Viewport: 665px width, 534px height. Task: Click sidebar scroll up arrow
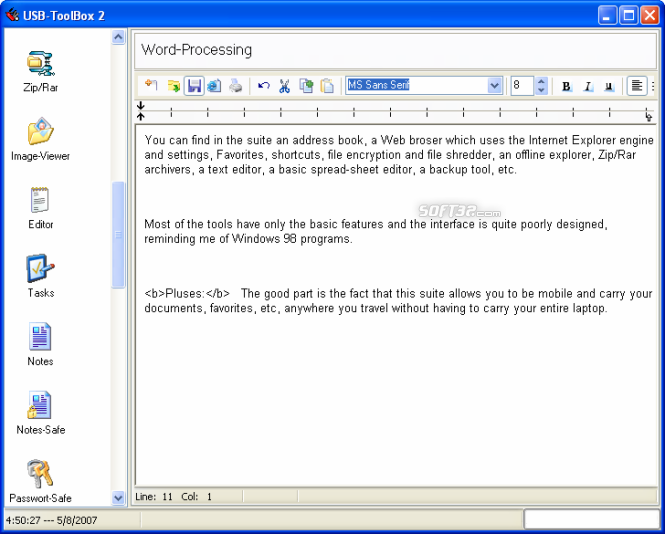click(x=118, y=37)
